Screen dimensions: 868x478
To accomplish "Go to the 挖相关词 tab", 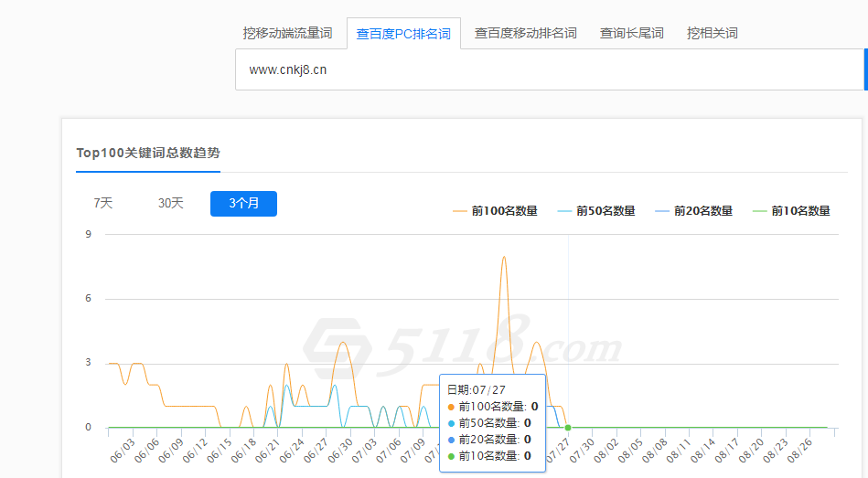I will [x=712, y=33].
